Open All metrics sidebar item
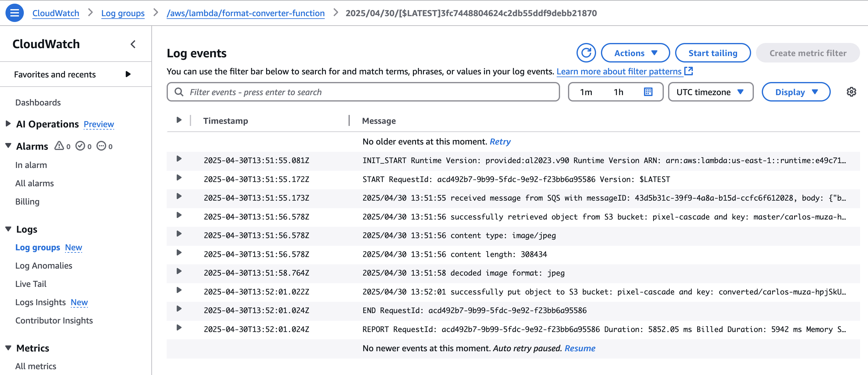 coord(36,366)
